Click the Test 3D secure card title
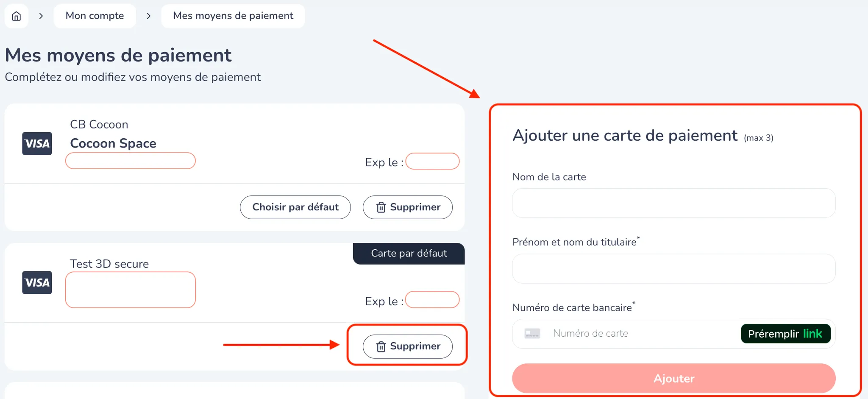The width and height of the screenshot is (868, 399). tap(109, 264)
